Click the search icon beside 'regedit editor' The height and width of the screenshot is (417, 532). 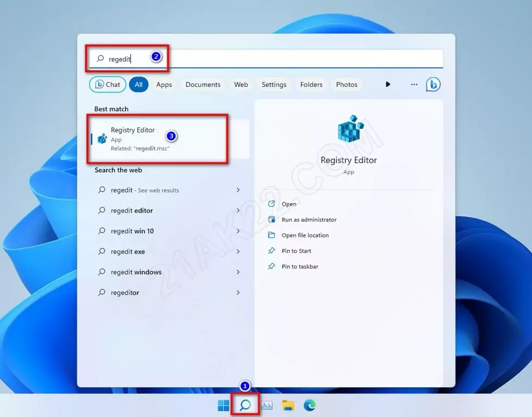click(x=102, y=210)
